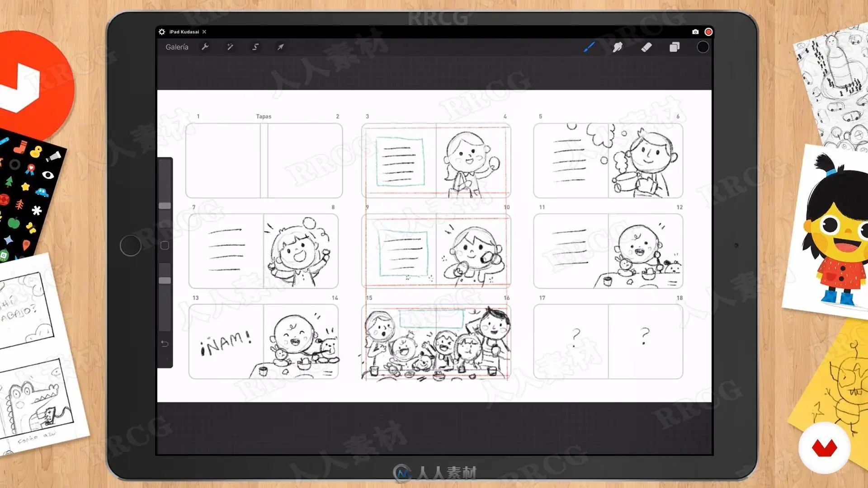Viewport: 868px width, 488px height.
Task: Activate the Transform arrow tool
Action: pos(280,47)
